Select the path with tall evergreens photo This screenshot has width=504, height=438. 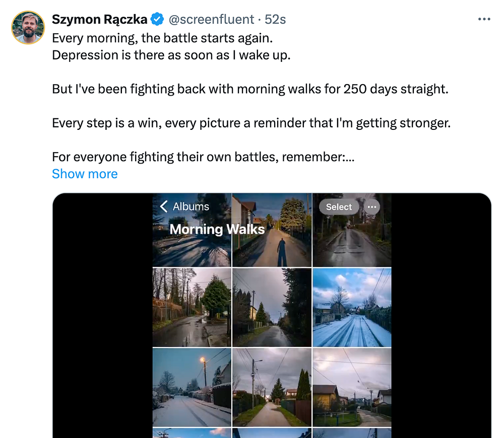pyautogui.click(x=272, y=388)
